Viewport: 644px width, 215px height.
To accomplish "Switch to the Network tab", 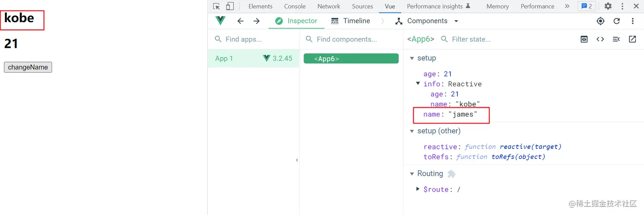I will pos(329,6).
